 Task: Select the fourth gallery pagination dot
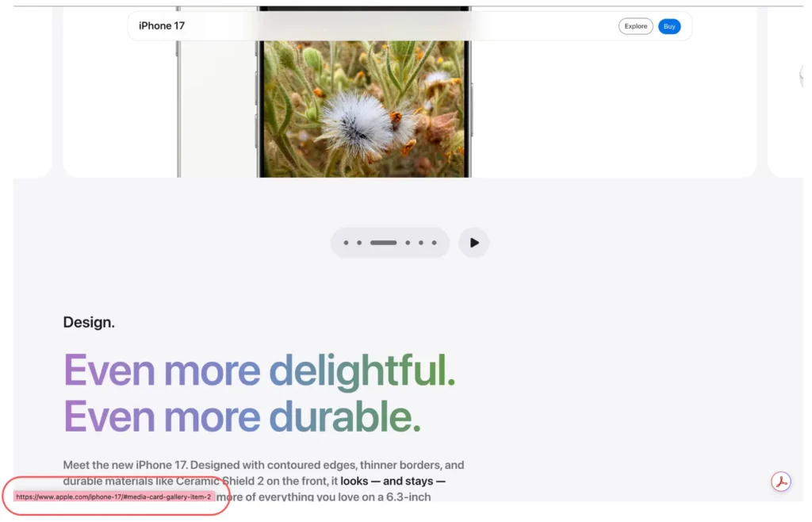pos(408,243)
